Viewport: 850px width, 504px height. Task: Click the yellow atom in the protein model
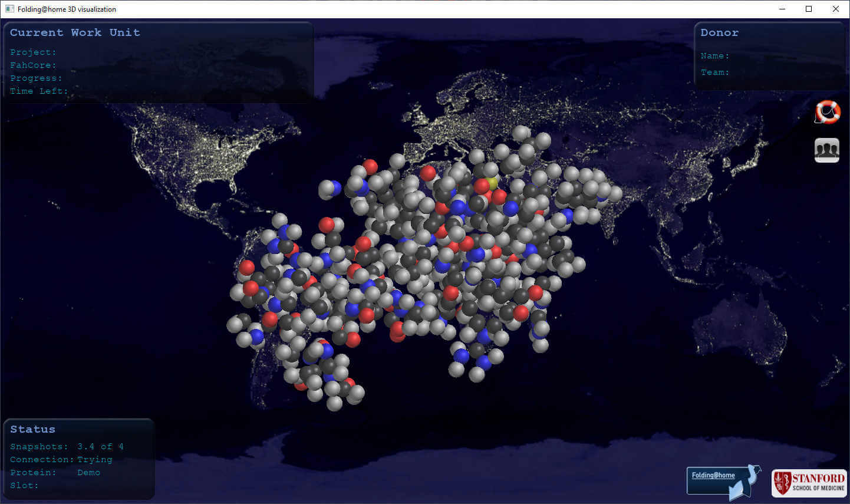(492, 183)
